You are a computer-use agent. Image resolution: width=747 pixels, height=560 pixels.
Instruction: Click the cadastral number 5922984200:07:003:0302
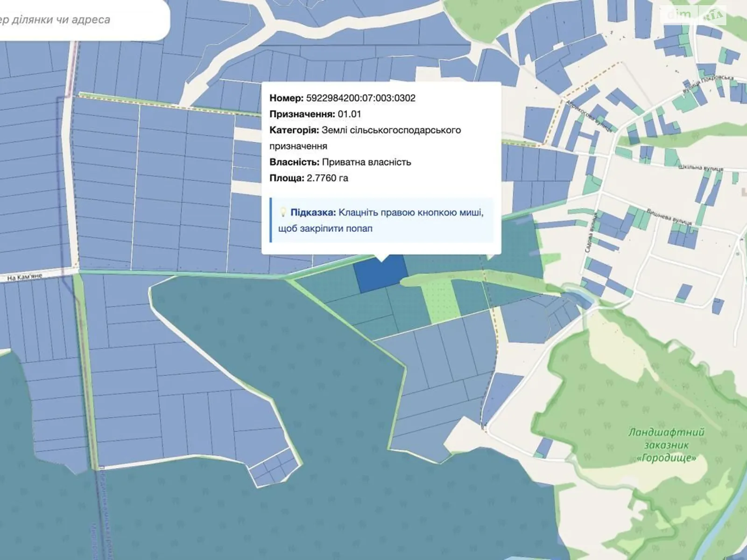click(x=360, y=98)
